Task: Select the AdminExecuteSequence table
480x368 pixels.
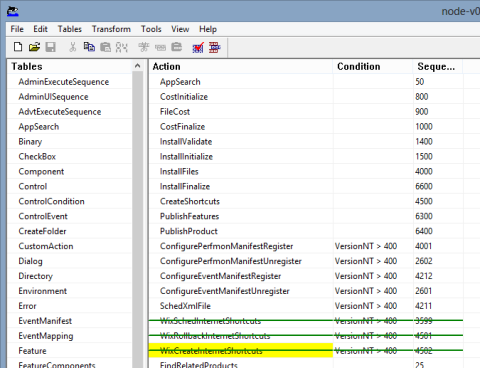Action: pos(64,82)
